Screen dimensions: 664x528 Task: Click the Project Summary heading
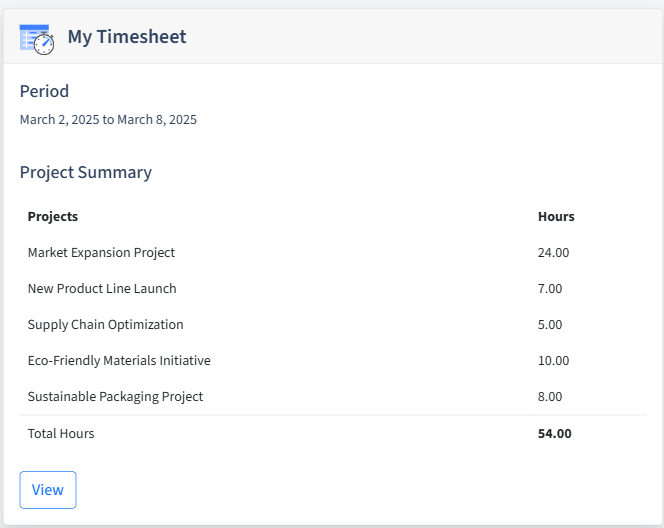pos(86,172)
